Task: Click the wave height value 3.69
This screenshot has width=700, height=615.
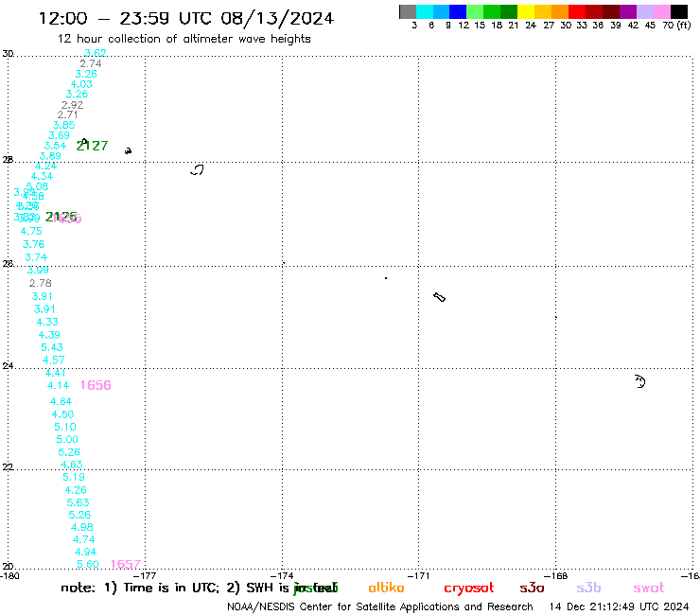Action: (59, 135)
